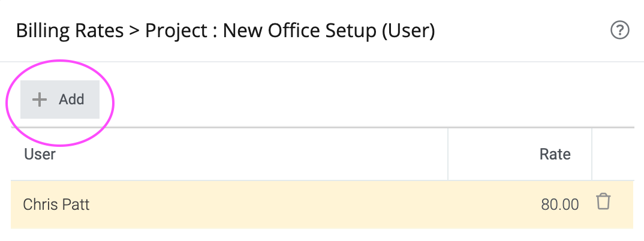This screenshot has width=644, height=241.
Task: Click the Add button
Action: [x=60, y=100]
